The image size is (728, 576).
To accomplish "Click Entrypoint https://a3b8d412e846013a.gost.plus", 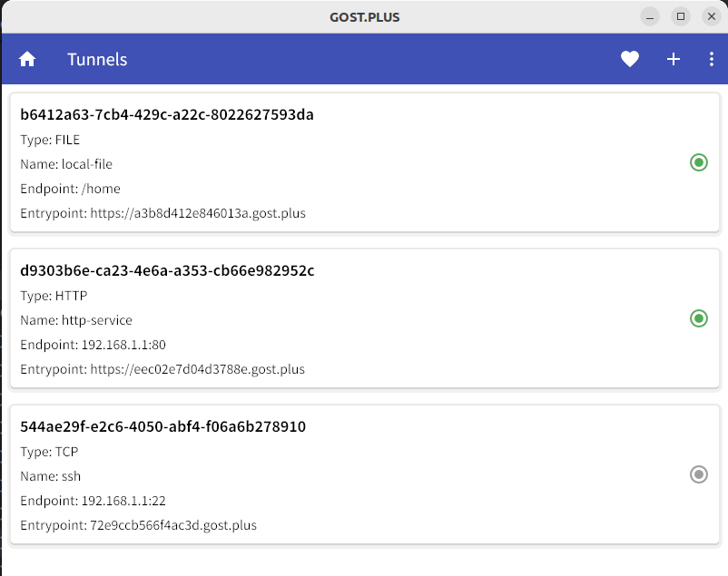I will 163,213.
